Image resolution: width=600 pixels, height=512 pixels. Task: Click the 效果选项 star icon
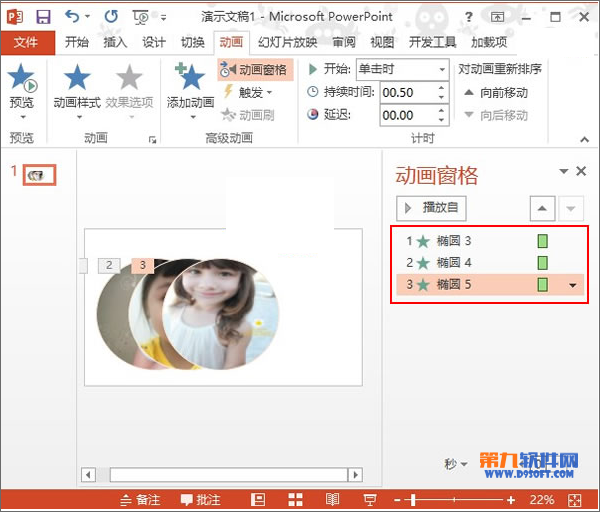tap(129, 77)
